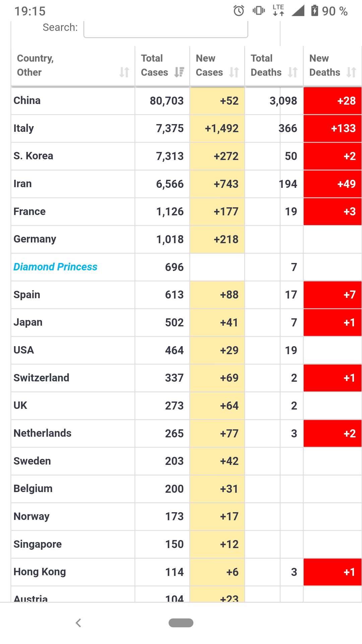Sort by Country column arrows icon
This screenshot has height=644, width=362.
[x=124, y=72]
